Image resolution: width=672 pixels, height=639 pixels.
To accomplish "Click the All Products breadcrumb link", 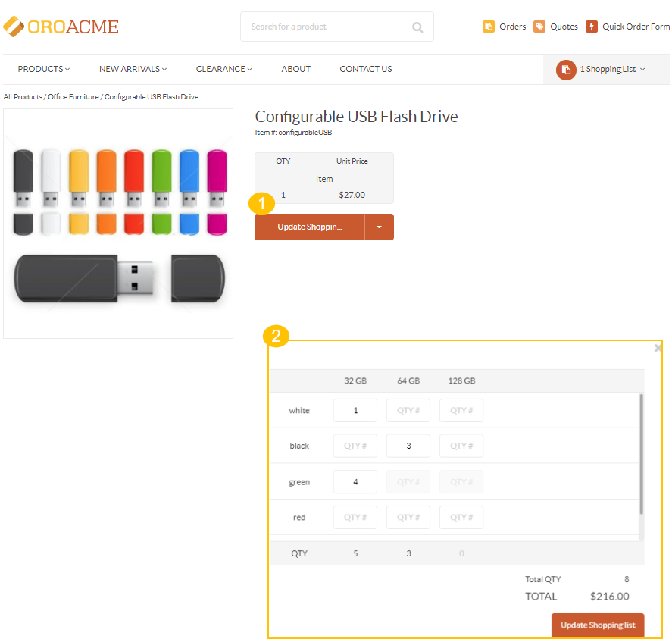I will pos(23,97).
